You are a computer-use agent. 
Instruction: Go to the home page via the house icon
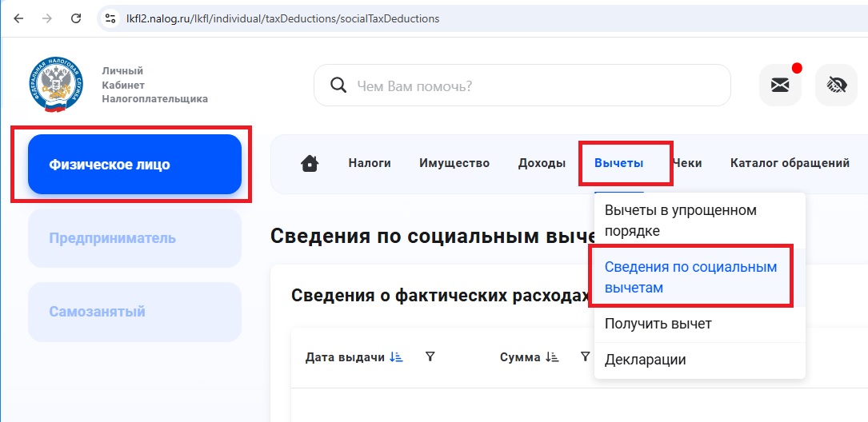pos(310,163)
